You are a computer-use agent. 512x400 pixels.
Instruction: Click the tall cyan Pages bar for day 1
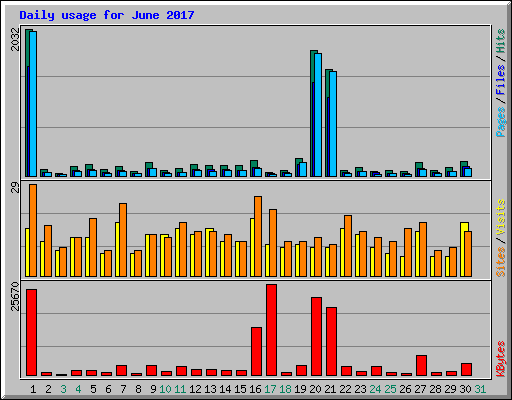(x=33, y=104)
